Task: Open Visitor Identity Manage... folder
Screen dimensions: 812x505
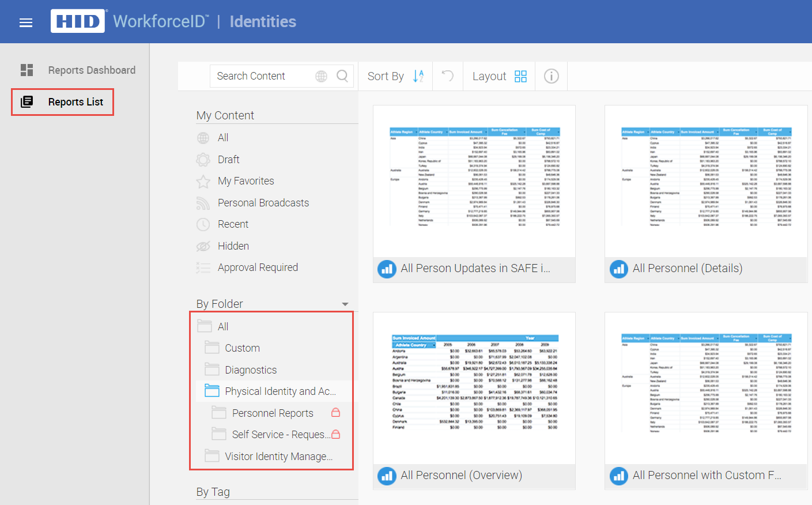Action: [x=279, y=457]
